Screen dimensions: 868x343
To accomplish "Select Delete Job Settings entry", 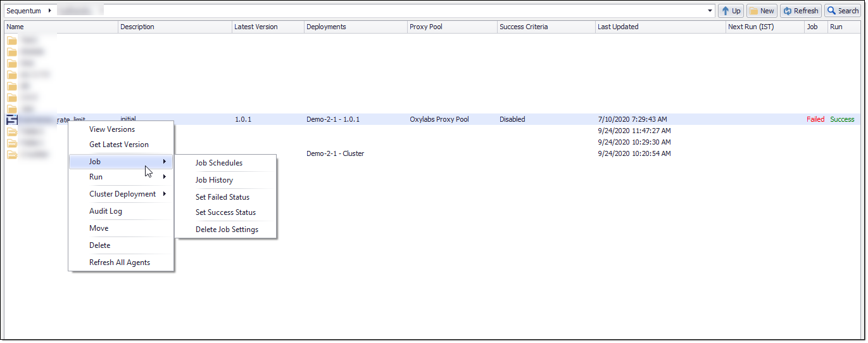I will click(x=227, y=230).
